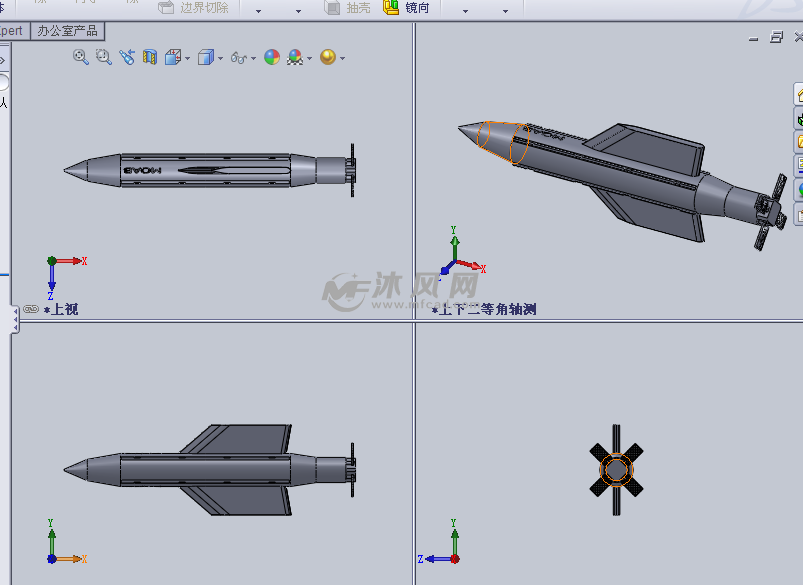Expand the View Settings dropdown arrow

(x=342, y=58)
